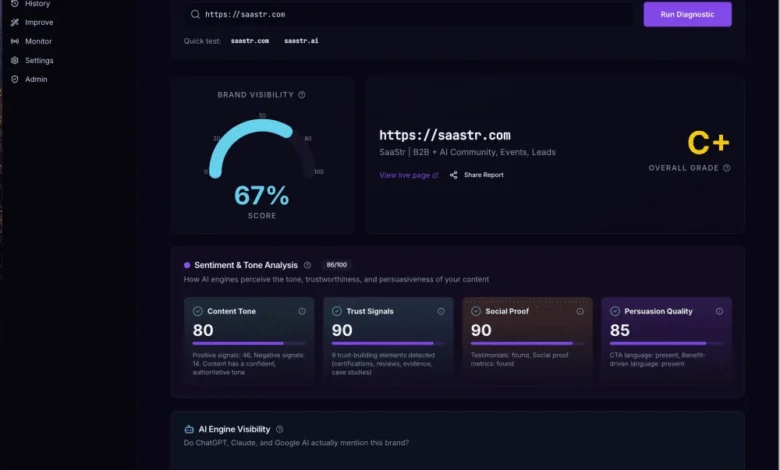Screen dimensions: 780x470
Task: Click the Monitor icon in the sidebar
Action: click(15, 41)
